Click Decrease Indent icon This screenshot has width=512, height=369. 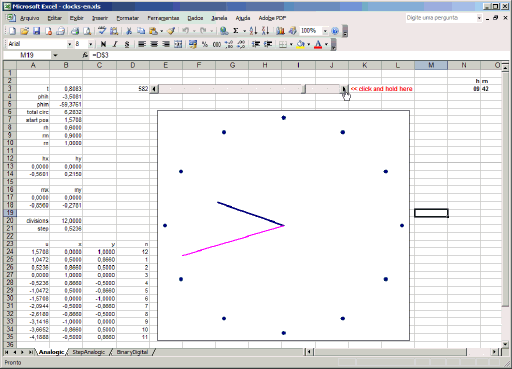(x=256, y=44)
